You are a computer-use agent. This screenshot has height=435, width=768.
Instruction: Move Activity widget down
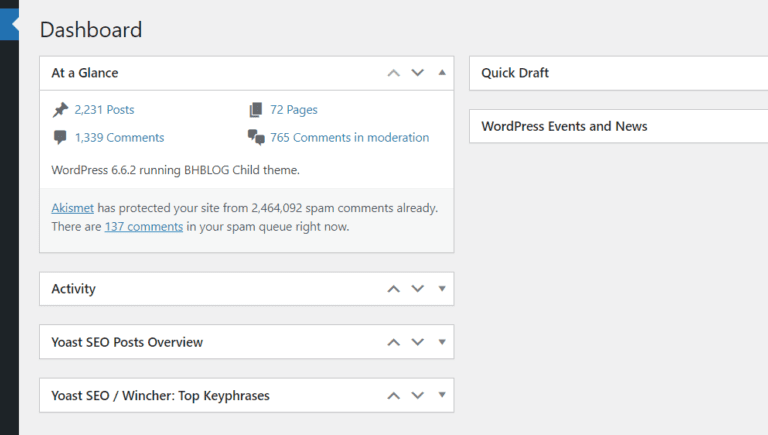point(418,289)
